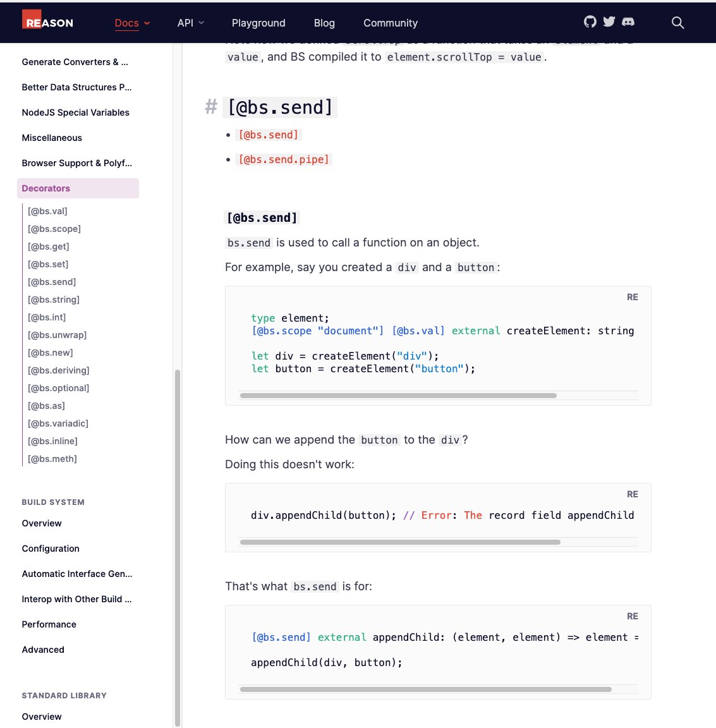The image size is (716, 728).
Task: Open Standard Library Overview page
Action: 41,717
